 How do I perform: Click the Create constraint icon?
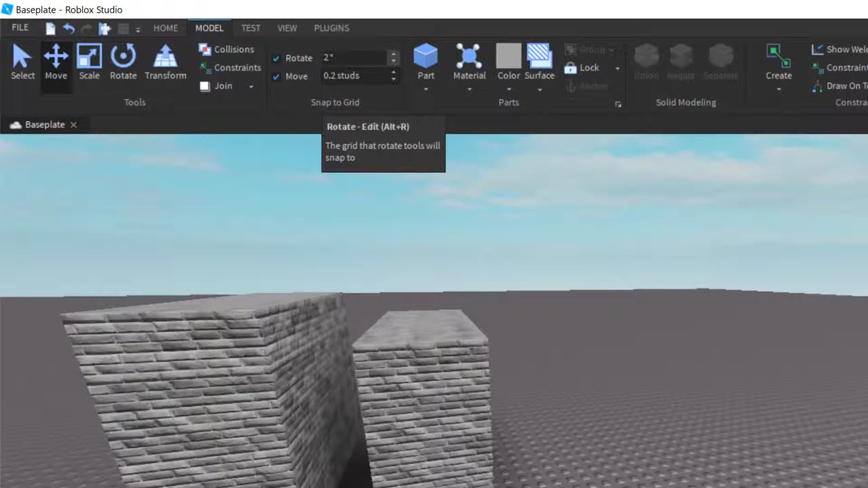[778, 56]
